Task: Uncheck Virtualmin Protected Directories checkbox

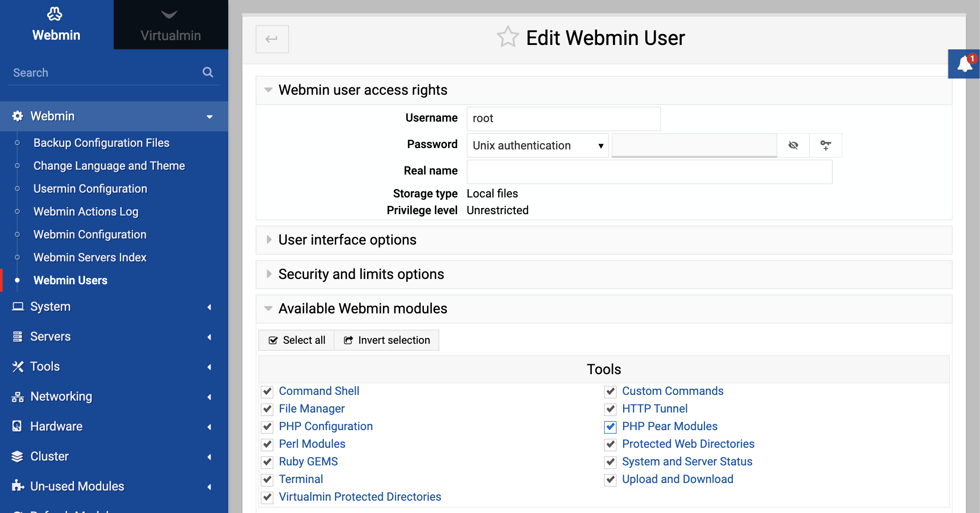Action: point(267,497)
